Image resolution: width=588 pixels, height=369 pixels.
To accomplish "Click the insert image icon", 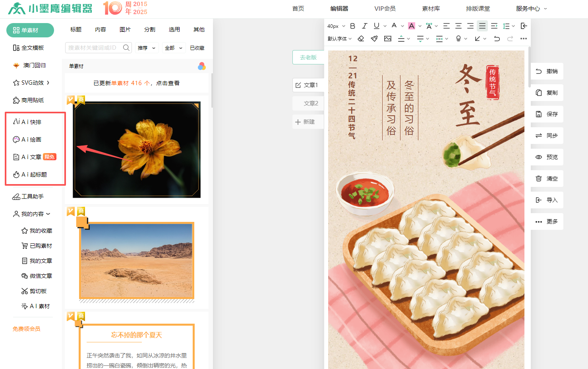I will (388, 39).
